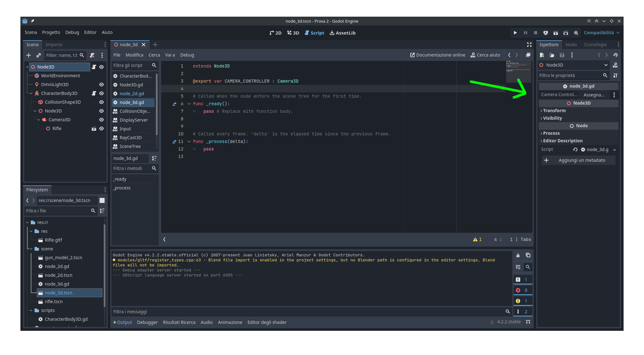Toggle visibility of OmniLight3D
Screen dimensions: 644x355
coord(101,85)
